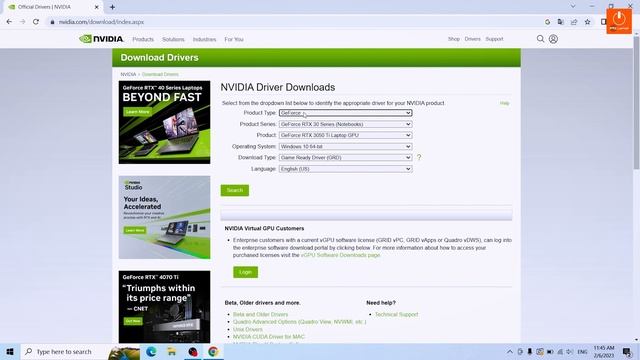
Task: Open Quadro Advanced Options link
Action: pos(299,322)
